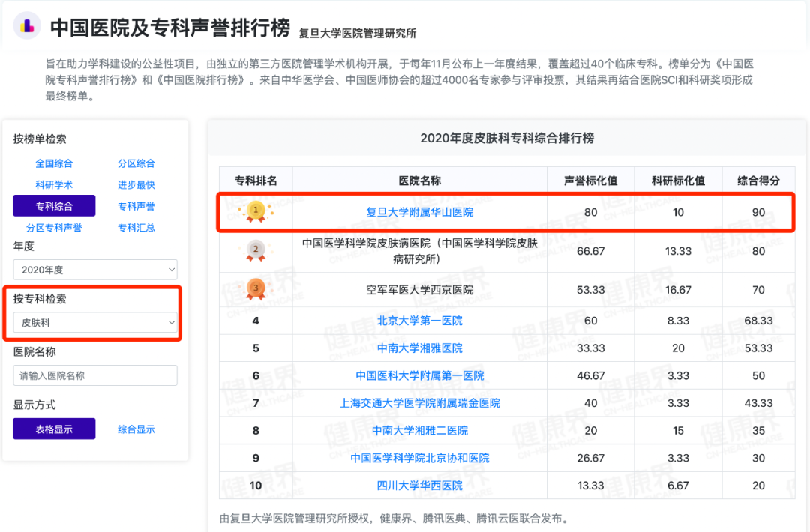Expand the 皮肤科 specialty dropdown

coord(95,322)
